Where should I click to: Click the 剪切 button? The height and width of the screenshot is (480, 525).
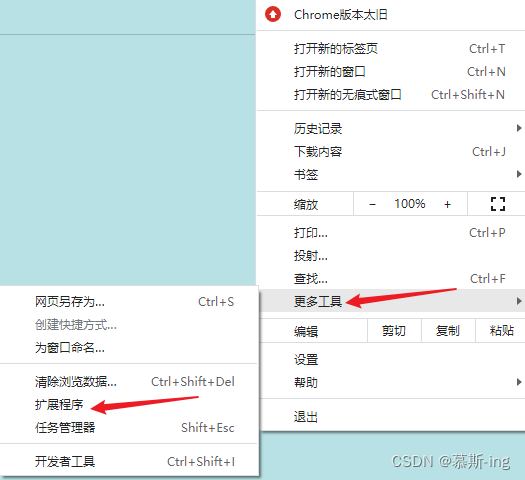point(394,331)
